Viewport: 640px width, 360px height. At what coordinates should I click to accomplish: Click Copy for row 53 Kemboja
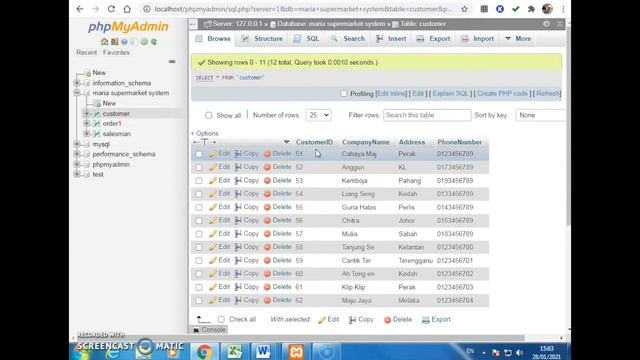(x=247, y=180)
